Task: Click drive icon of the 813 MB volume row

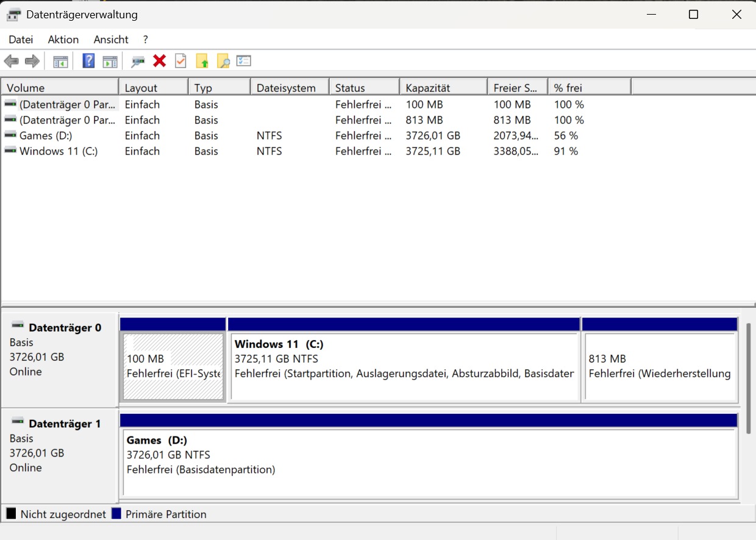Action: point(10,119)
